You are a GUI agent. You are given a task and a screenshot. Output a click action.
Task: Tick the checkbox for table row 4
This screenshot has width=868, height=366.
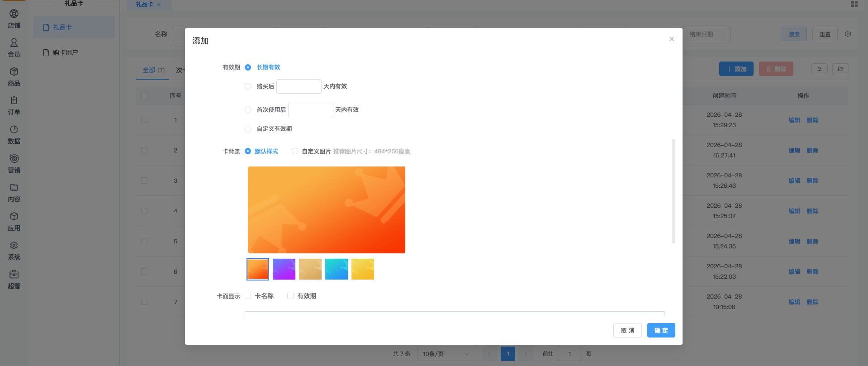click(144, 211)
